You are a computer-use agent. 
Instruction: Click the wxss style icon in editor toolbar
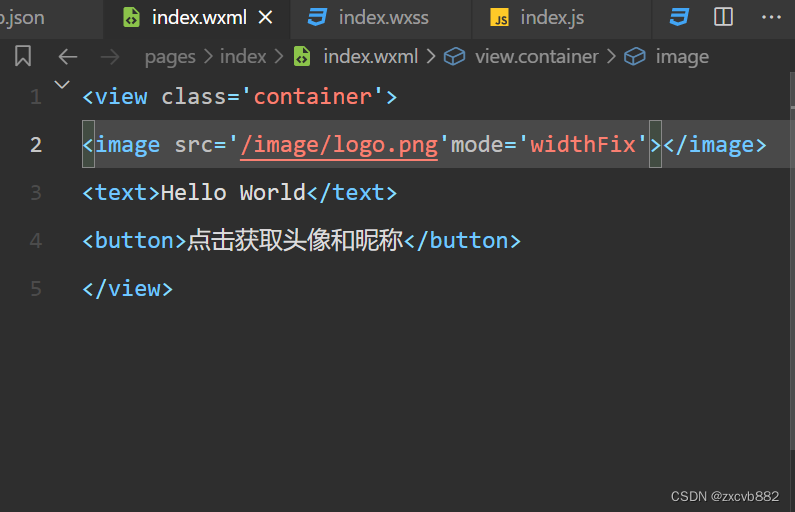pos(678,17)
